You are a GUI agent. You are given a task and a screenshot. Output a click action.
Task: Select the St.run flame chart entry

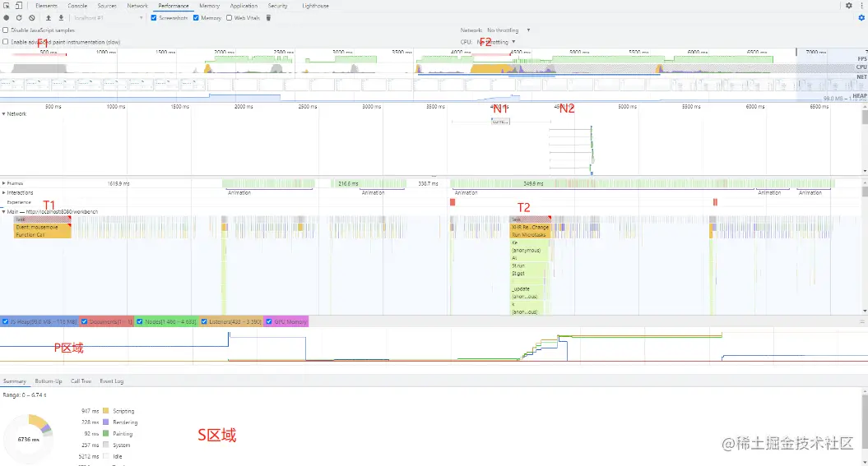point(529,266)
